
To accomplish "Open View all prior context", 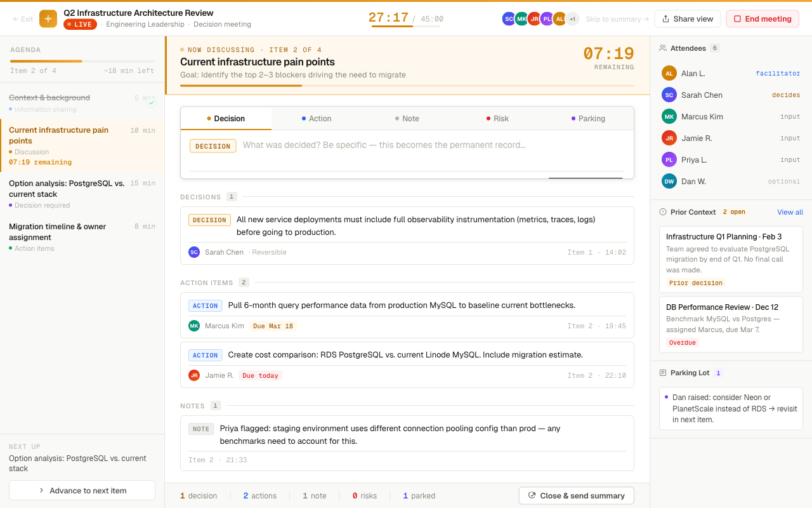I will 789,211.
